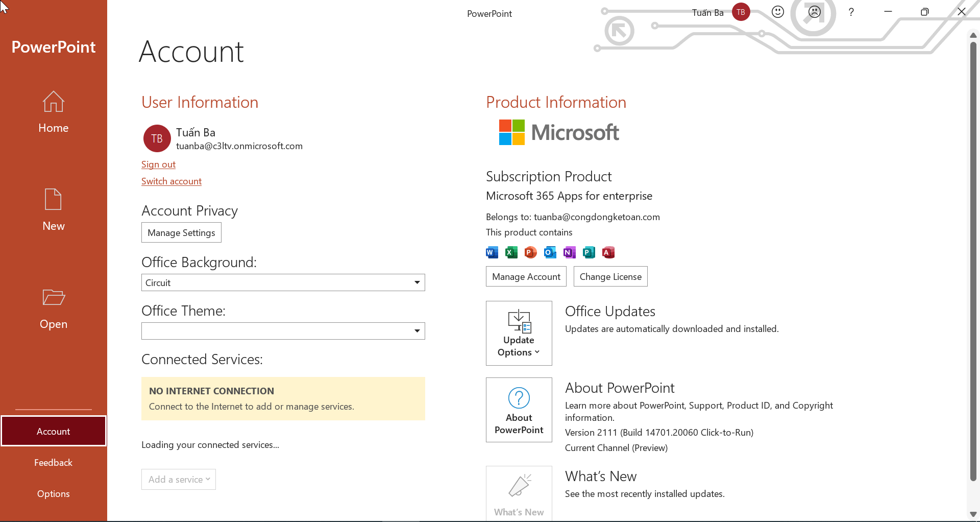The height and width of the screenshot is (522, 980).
Task: Select the Account tab in sidebar
Action: (x=53, y=431)
